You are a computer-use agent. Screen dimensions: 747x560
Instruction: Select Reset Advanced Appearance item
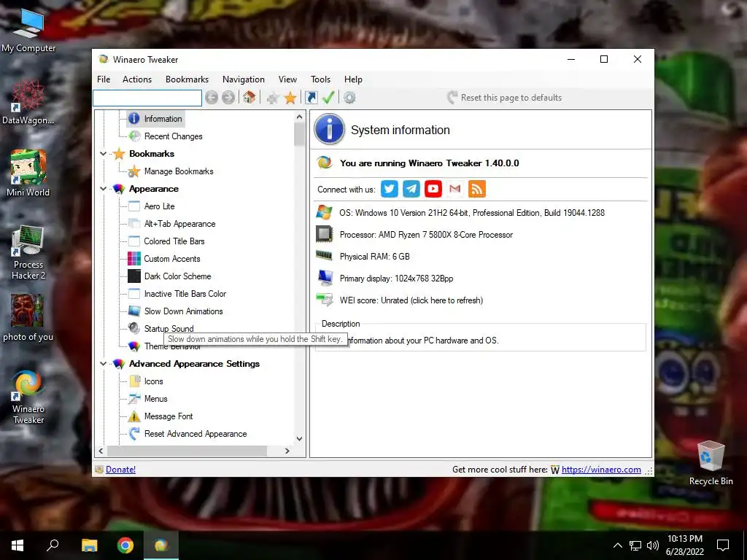[x=196, y=434]
